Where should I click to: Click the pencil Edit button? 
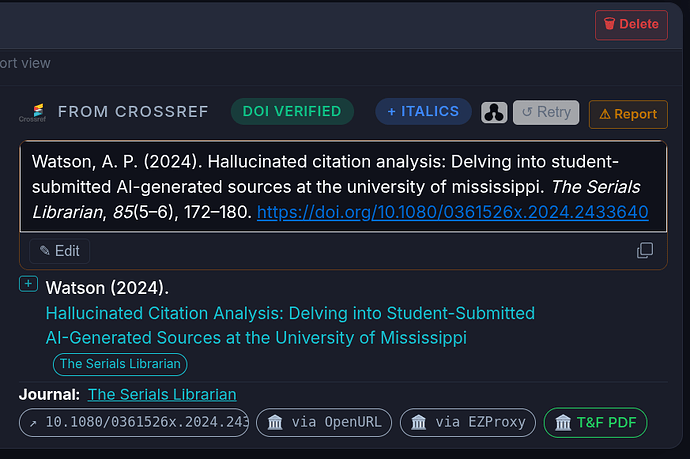click(x=59, y=251)
